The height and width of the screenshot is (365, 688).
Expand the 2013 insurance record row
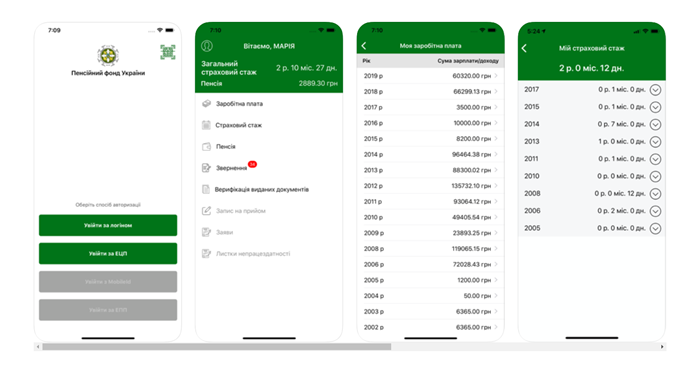pyautogui.click(x=655, y=142)
